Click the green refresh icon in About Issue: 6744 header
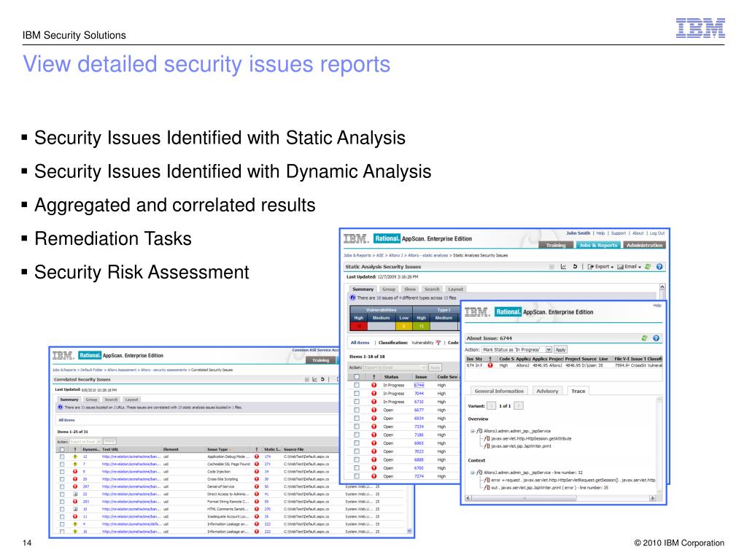This screenshot has width=747, height=560. pos(644,338)
